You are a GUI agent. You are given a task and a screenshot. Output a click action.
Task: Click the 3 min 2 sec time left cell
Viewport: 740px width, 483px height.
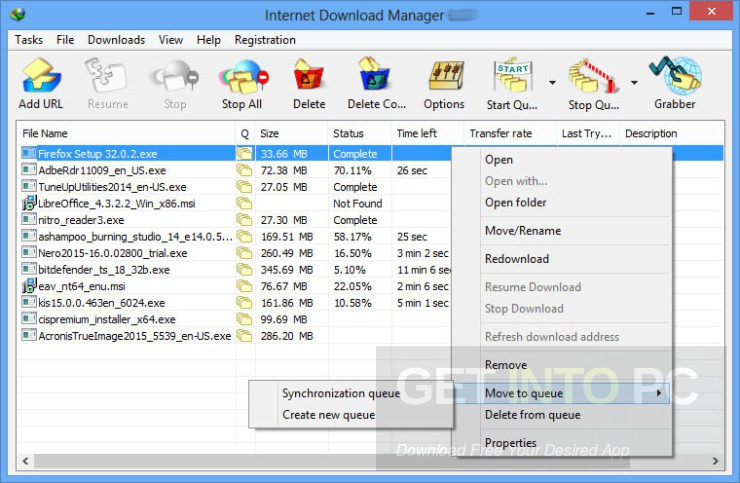point(423,253)
